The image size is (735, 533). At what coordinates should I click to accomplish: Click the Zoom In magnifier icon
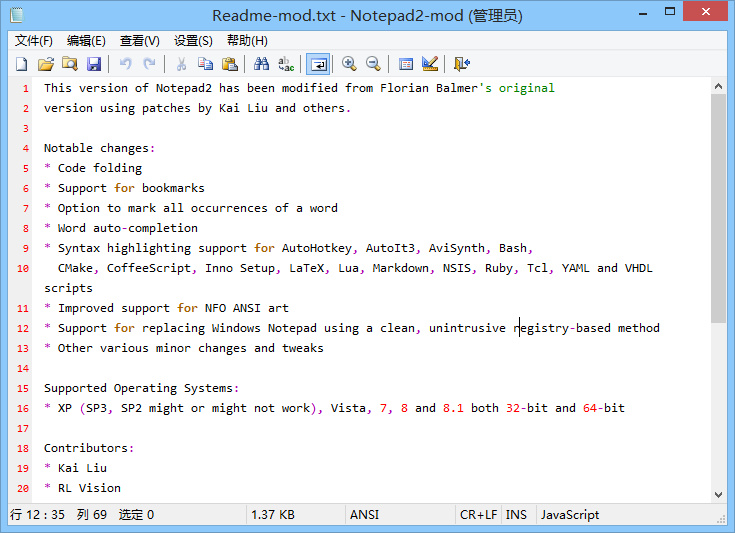coord(349,64)
